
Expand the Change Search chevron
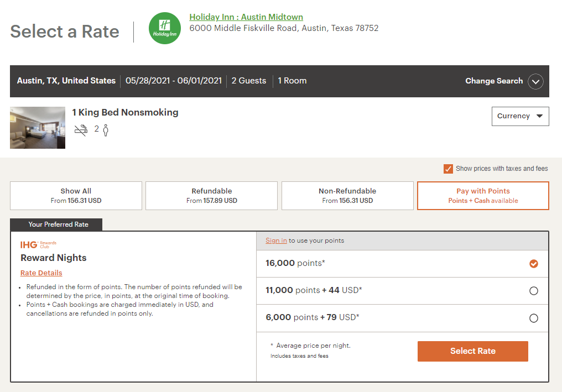click(535, 81)
